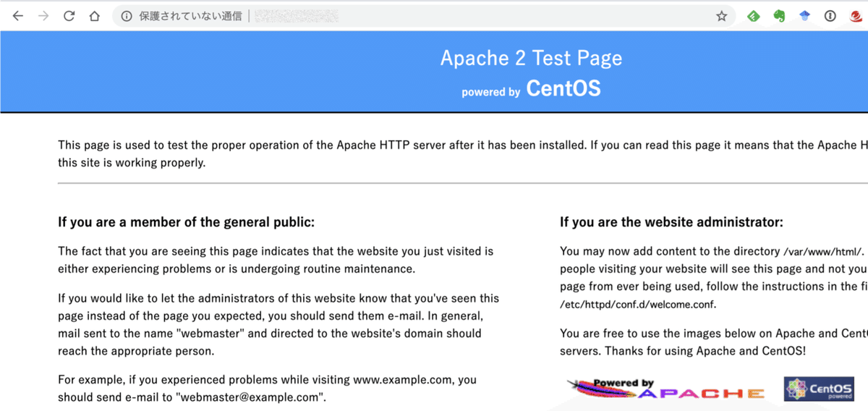The height and width of the screenshot is (411, 868).
Task: Click the /var/www/html/ directory path
Action: (824, 252)
